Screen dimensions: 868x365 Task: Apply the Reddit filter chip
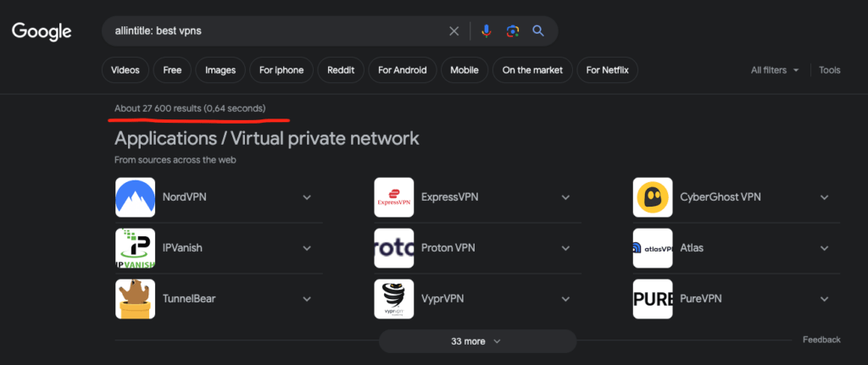341,70
